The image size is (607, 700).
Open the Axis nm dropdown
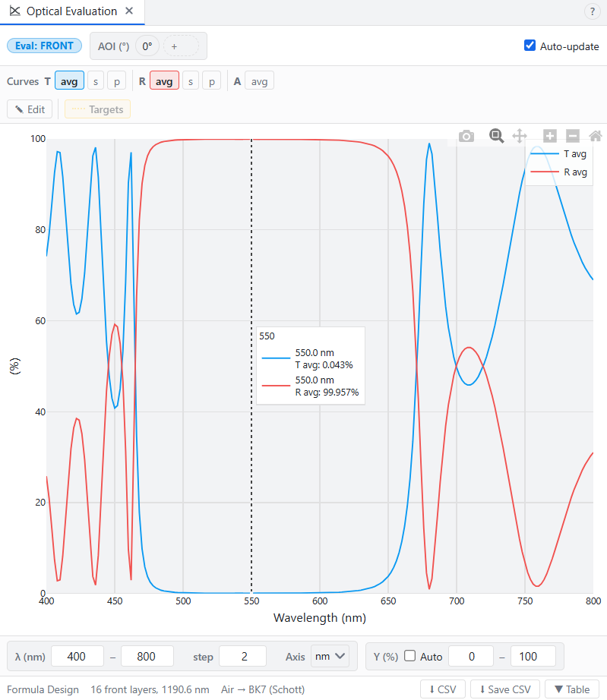(x=330, y=656)
